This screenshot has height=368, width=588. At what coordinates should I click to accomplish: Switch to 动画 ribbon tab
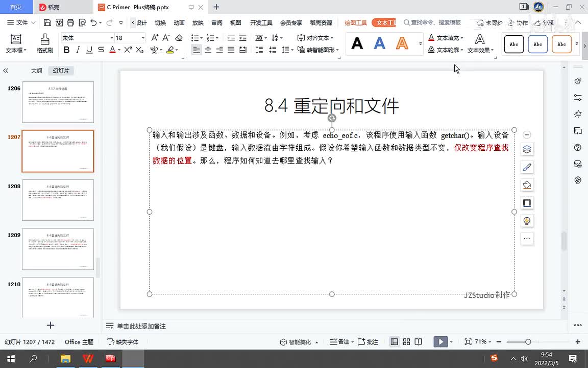(x=179, y=22)
